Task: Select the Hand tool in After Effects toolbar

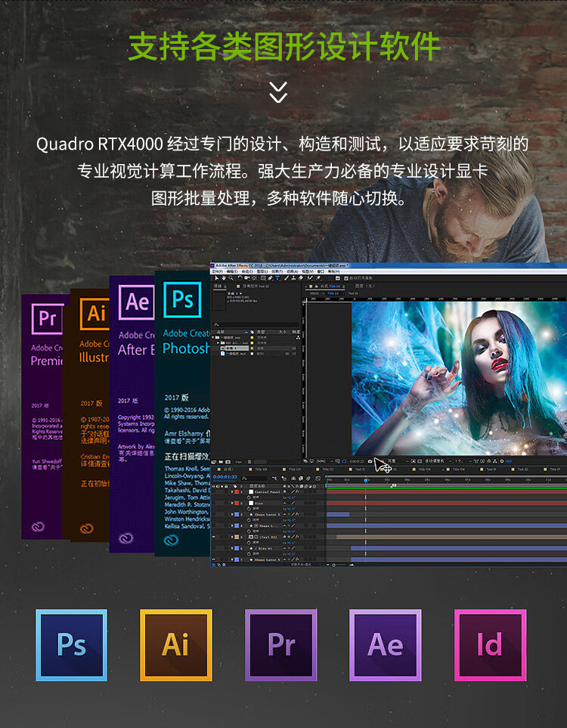Action: click(x=224, y=278)
